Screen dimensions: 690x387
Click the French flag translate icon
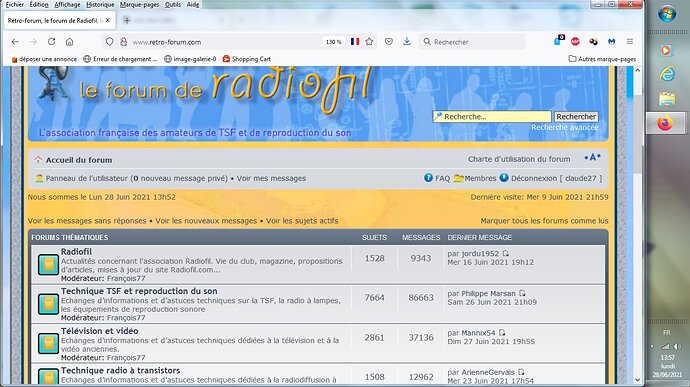point(355,42)
